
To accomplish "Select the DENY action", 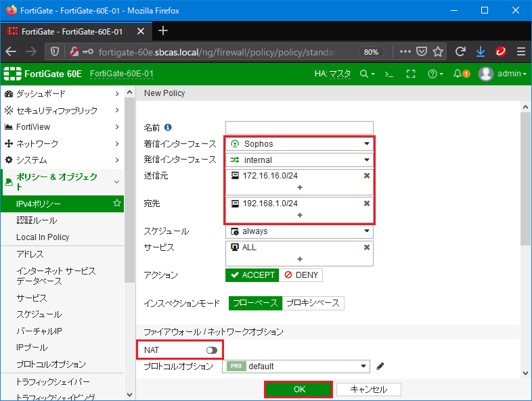I will (x=301, y=275).
